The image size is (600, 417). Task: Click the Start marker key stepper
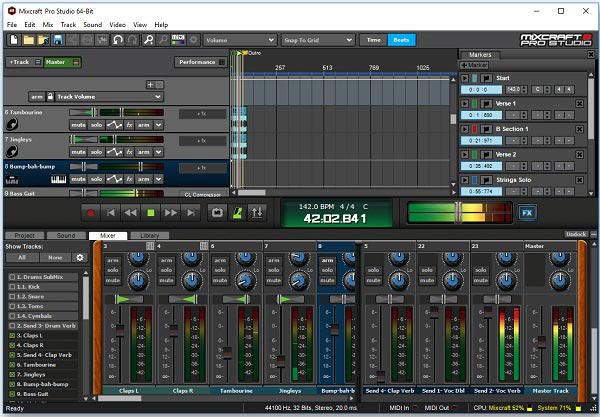(547, 90)
